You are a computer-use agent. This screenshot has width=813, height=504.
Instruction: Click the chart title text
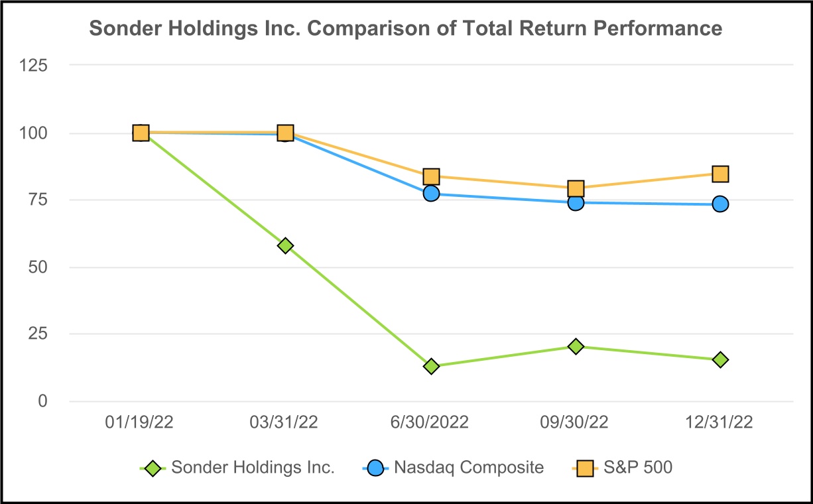[405, 29]
